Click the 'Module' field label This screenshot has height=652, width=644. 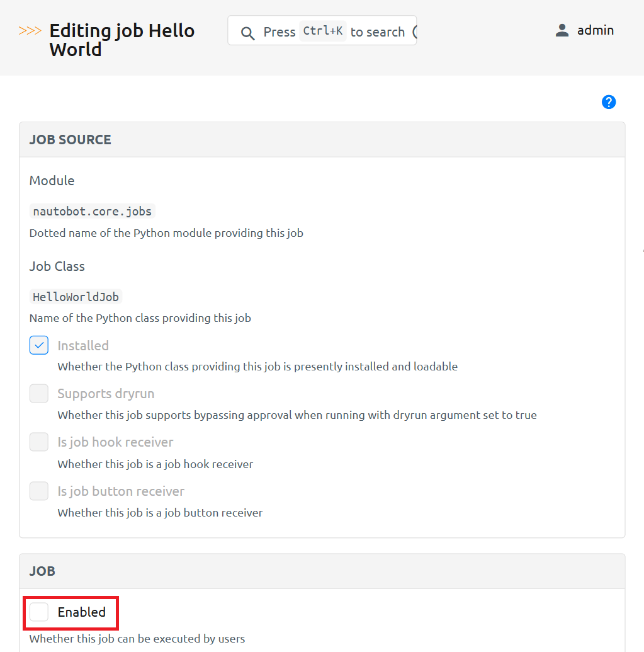pos(52,181)
